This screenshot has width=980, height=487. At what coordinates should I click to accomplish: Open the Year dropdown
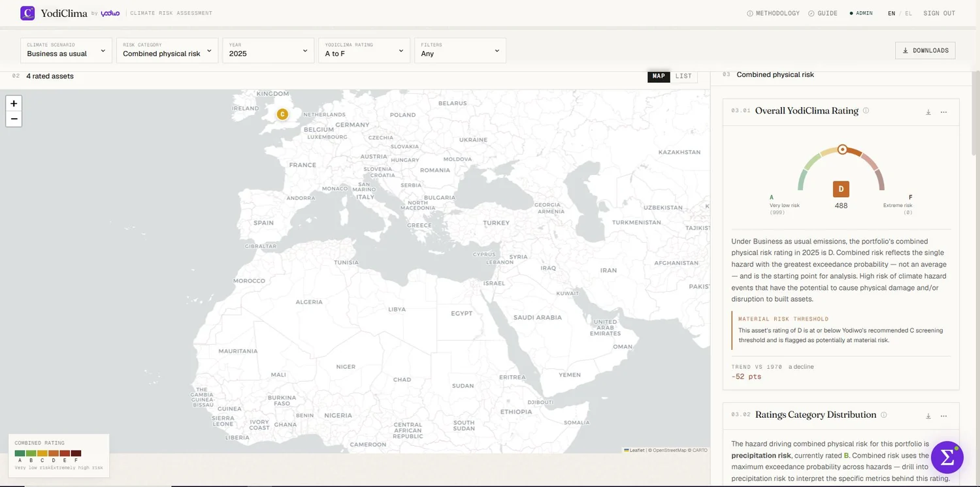click(x=268, y=50)
